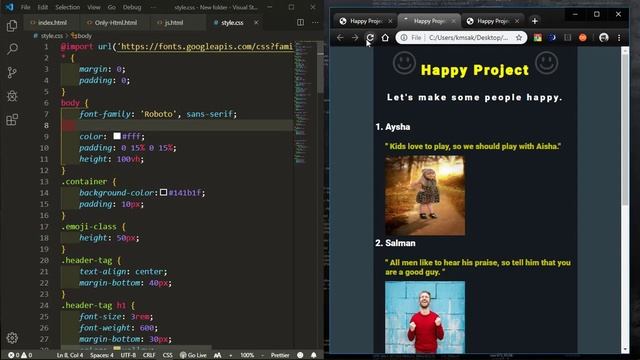This screenshot has height=360, width=640.
Task: Open the Chrome three-dot menu
Action: (619, 38)
